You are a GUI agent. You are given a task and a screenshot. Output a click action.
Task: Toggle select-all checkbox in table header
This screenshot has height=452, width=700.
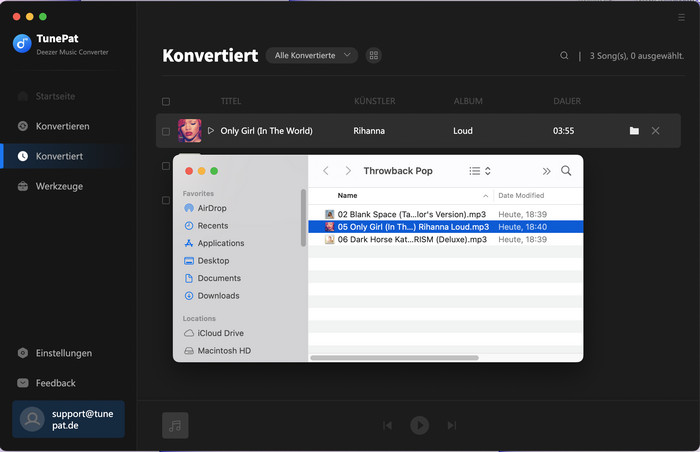point(166,101)
